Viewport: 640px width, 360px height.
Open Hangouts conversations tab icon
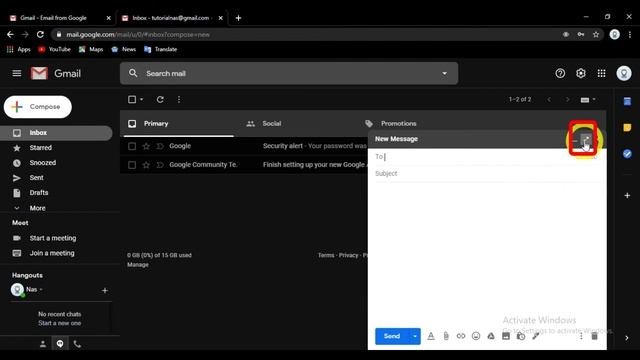(x=60, y=344)
